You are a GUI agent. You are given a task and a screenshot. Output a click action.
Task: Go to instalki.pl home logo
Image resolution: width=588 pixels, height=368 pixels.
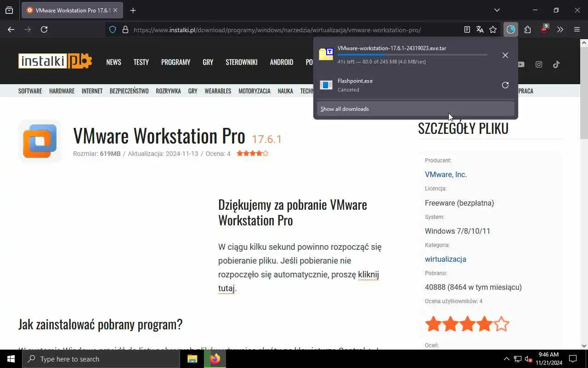click(55, 61)
